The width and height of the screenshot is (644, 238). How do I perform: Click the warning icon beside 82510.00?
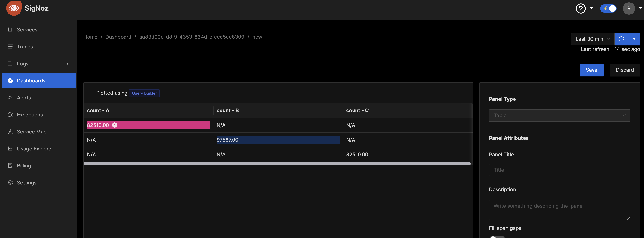(114, 125)
